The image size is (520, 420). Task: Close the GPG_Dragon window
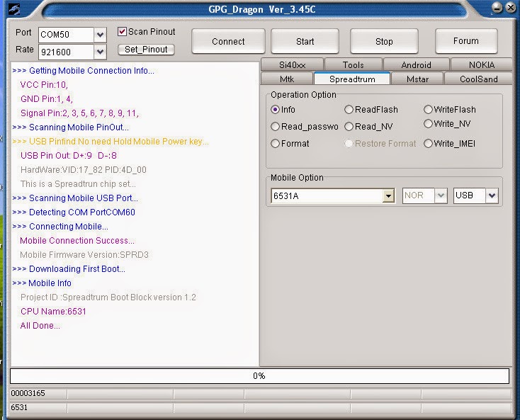click(511, 7)
